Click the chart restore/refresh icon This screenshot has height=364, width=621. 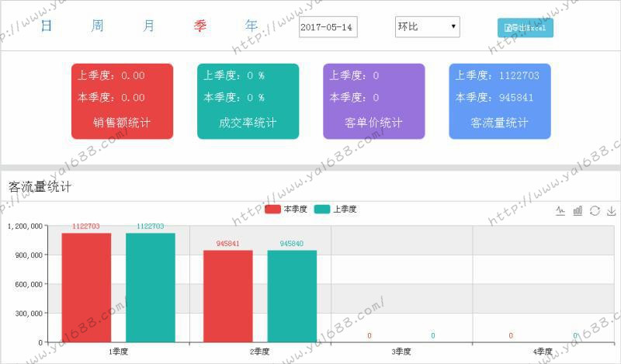[595, 210]
